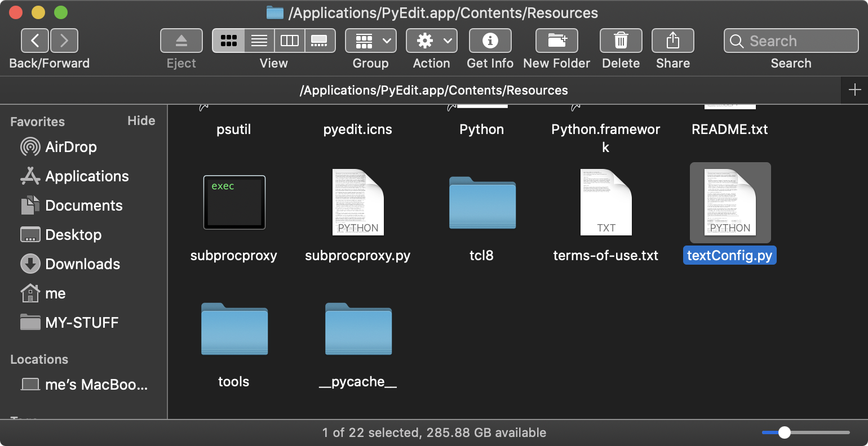Switch to column view mode
Image resolution: width=868 pixels, height=446 pixels.
click(290, 41)
